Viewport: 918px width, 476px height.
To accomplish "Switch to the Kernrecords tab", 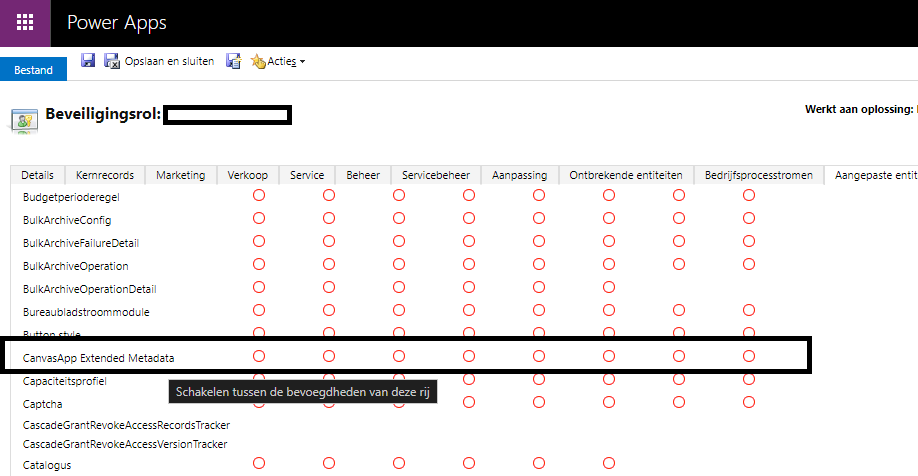I will click(x=105, y=175).
